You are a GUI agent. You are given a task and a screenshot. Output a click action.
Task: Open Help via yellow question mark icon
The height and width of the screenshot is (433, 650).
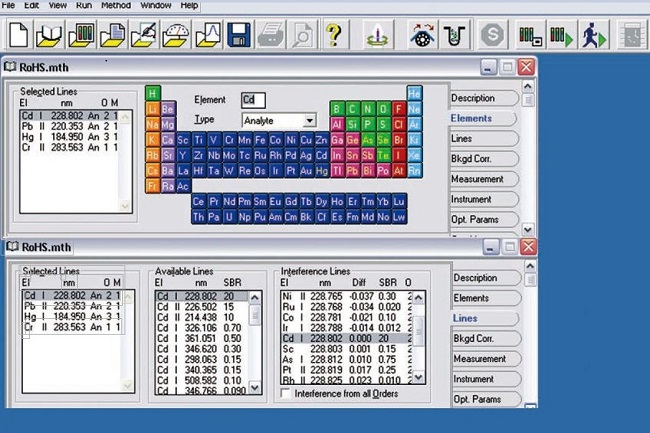click(333, 38)
